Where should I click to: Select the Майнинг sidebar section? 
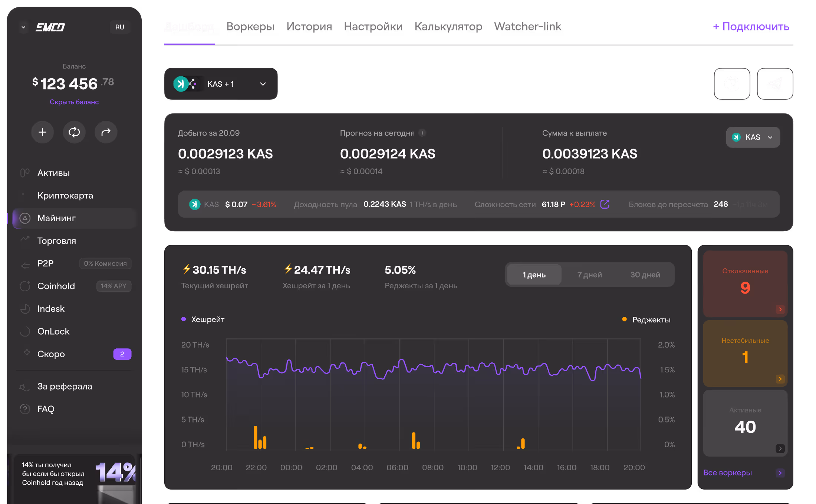click(x=74, y=218)
